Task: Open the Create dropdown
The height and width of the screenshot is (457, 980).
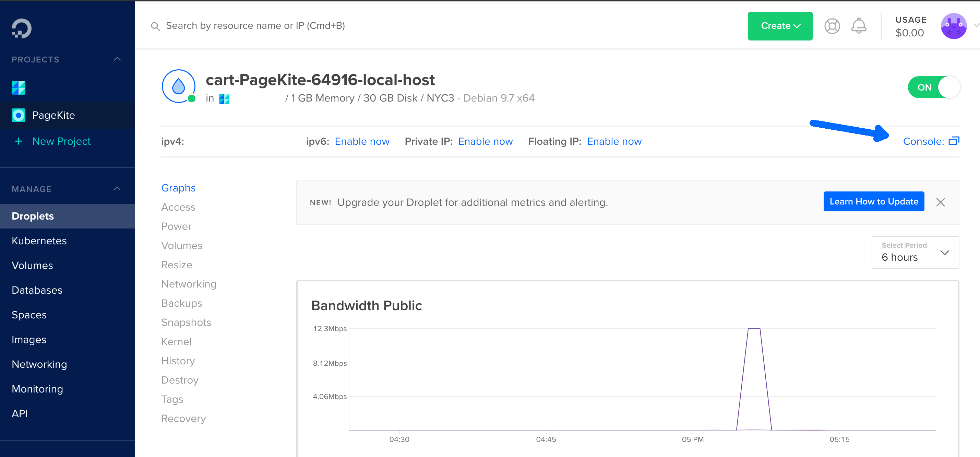Action: 780,26
